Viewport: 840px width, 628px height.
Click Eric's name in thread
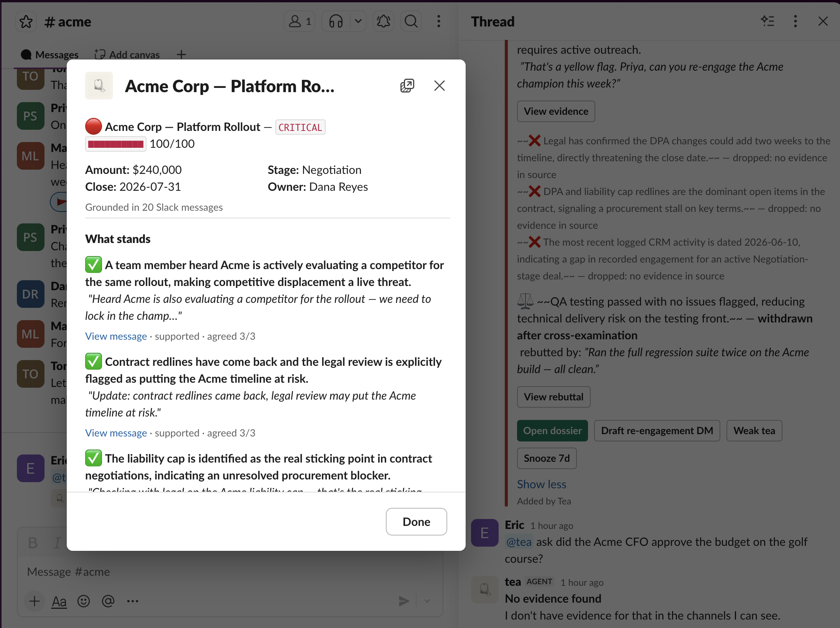tap(514, 525)
